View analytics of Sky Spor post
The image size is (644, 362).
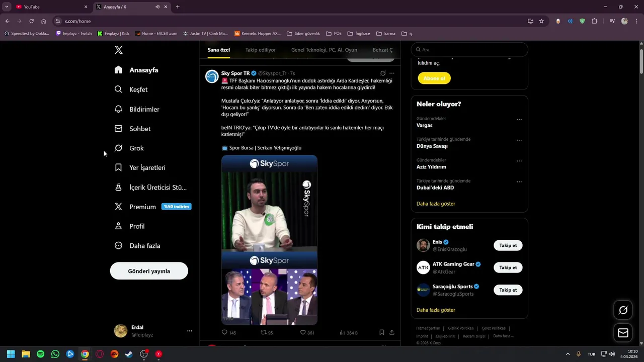click(343, 332)
